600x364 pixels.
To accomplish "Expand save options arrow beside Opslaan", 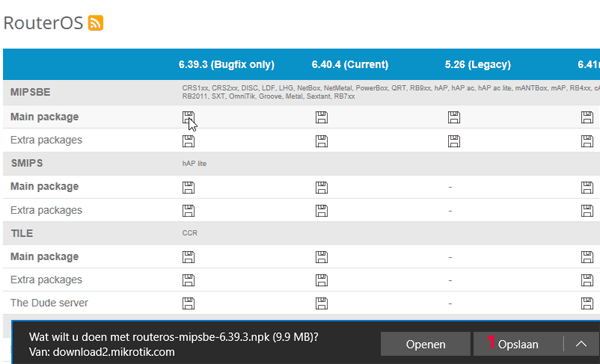I will click(581, 344).
